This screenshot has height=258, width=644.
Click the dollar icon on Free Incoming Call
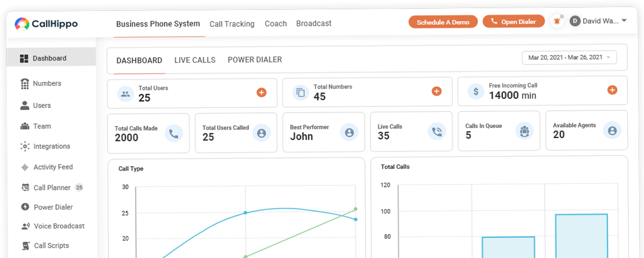click(476, 91)
